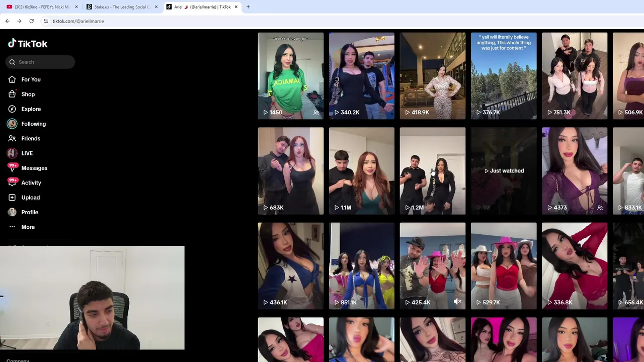Open the video with 340.2K views
The image size is (644, 362).
(362, 76)
